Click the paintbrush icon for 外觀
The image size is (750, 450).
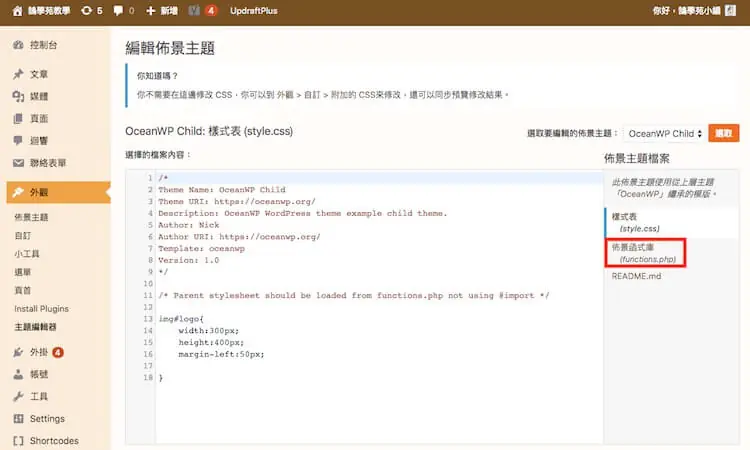pyautogui.click(x=18, y=192)
